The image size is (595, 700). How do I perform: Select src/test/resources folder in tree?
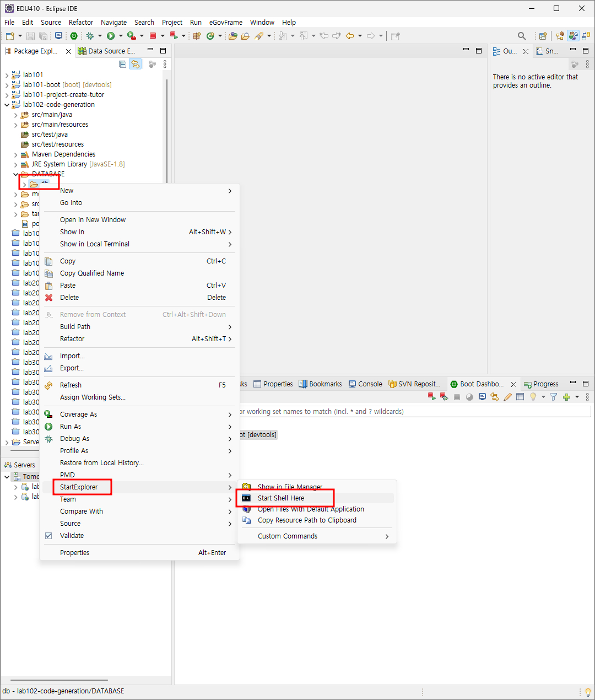[x=58, y=144]
